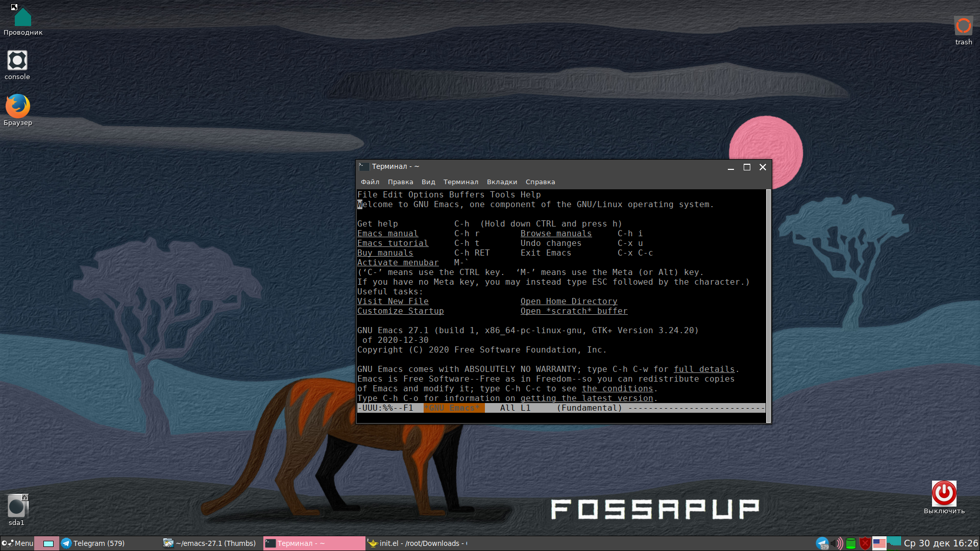Image resolution: width=980 pixels, height=551 pixels.
Task: Click the (Fundamental) mode indicator in mode line
Action: 589,408
